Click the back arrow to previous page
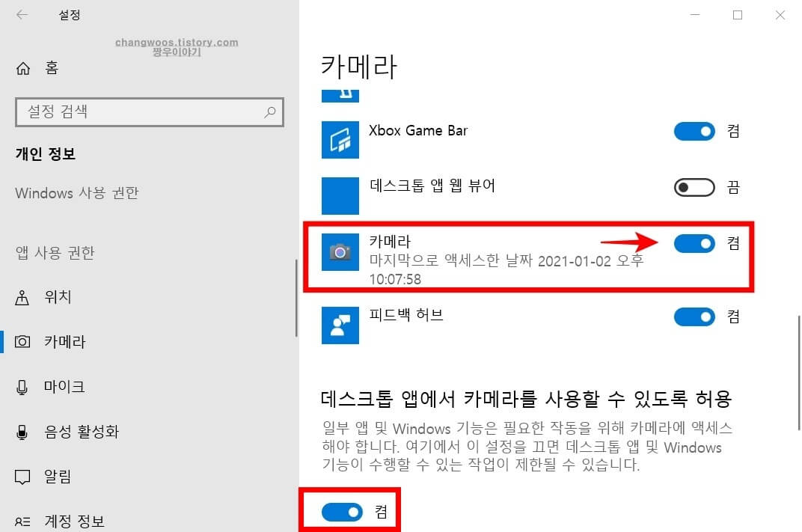The image size is (802, 532). tap(22, 14)
